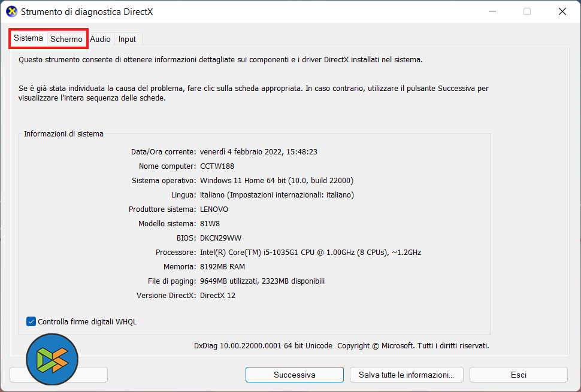
Task: Click partially hidden button at bottom left
Action: pyautogui.click(x=93, y=375)
